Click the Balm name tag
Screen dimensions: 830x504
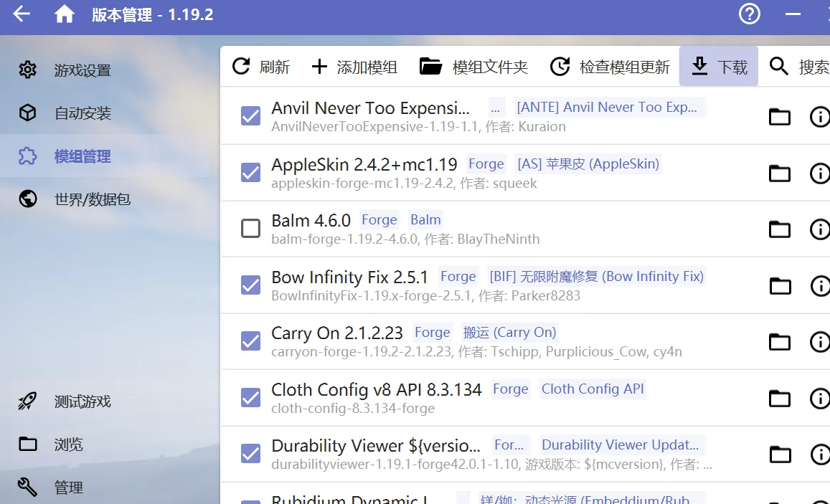pos(425,219)
